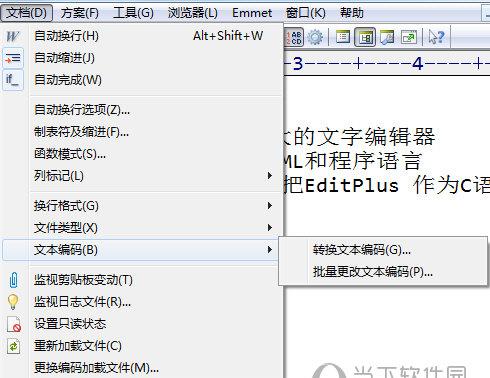Screen dimensions: 490x378
Task: Open the 工具(G) menu
Action: tap(133, 13)
